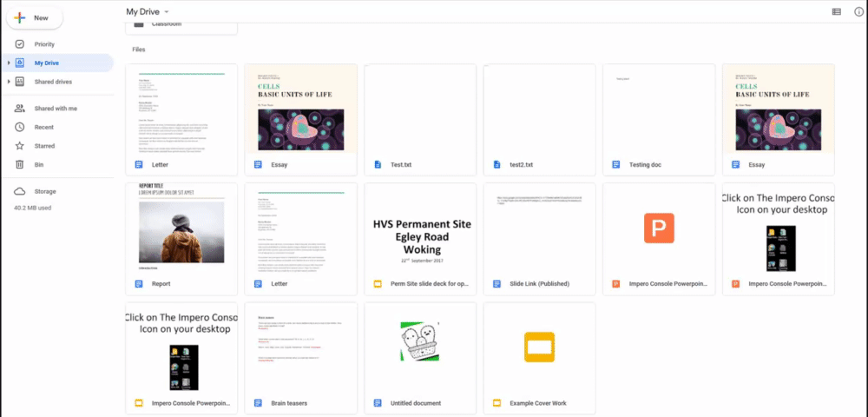Image resolution: width=868 pixels, height=417 pixels.
Task: Click the "Brain teasers" file name
Action: pyautogui.click(x=289, y=403)
